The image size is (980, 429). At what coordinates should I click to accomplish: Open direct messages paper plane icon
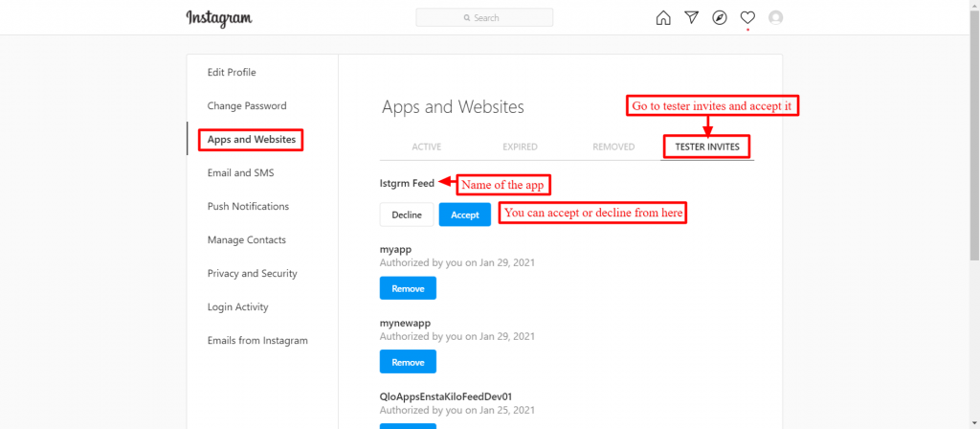[691, 17]
